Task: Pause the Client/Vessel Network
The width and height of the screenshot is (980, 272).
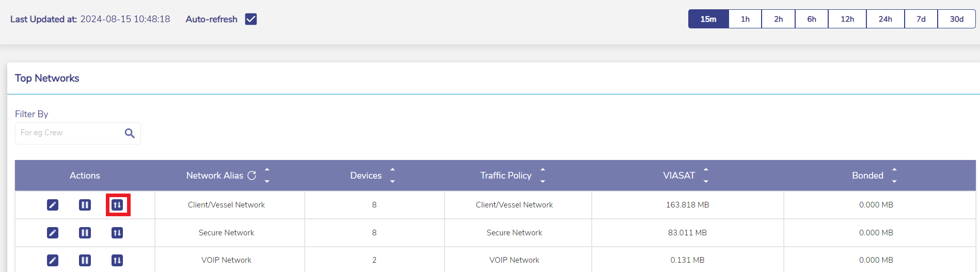Action: click(85, 205)
